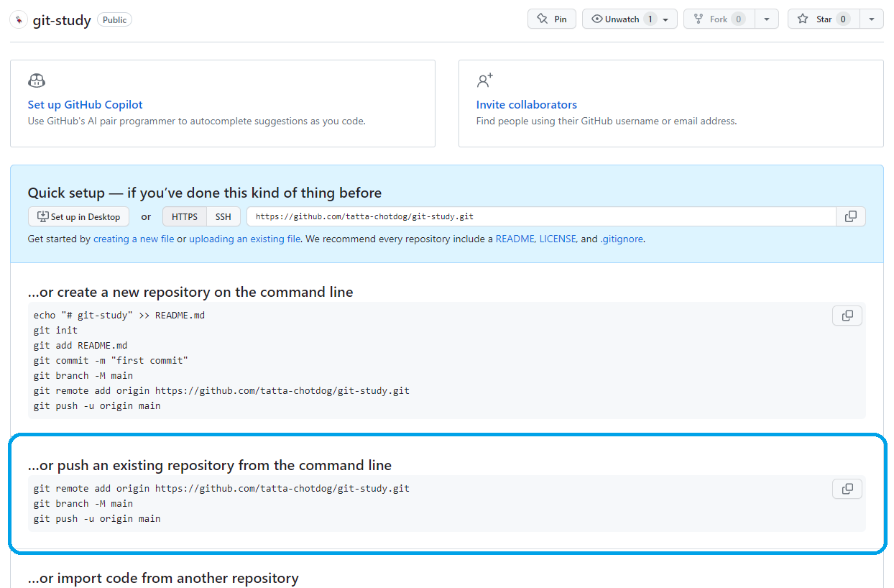Image resolution: width=894 pixels, height=588 pixels.
Task: Copy the 'push an existing repository' command block
Action: click(847, 488)
